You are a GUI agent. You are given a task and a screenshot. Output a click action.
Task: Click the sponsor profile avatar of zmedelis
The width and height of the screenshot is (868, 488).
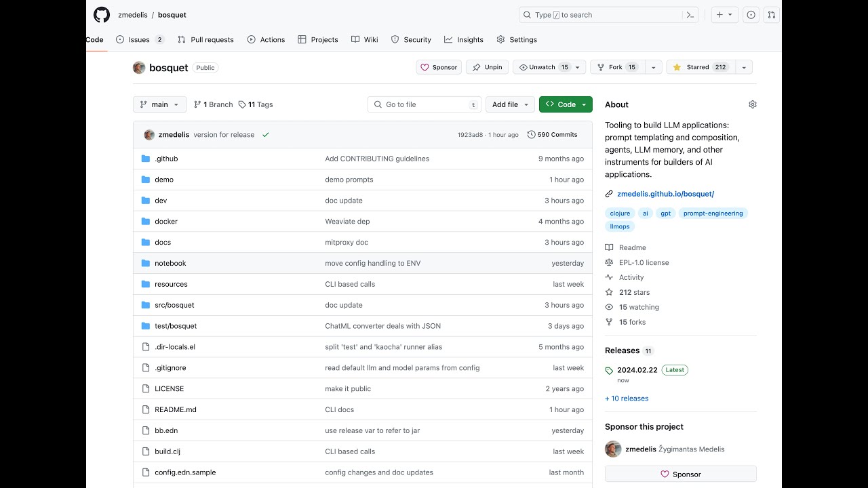613,449
